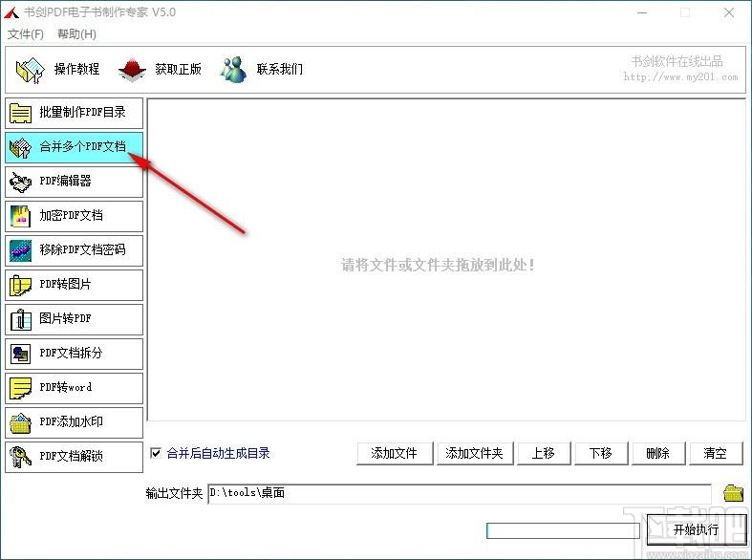Open the PDF文档拆分 icon

[x=21, y=355]
